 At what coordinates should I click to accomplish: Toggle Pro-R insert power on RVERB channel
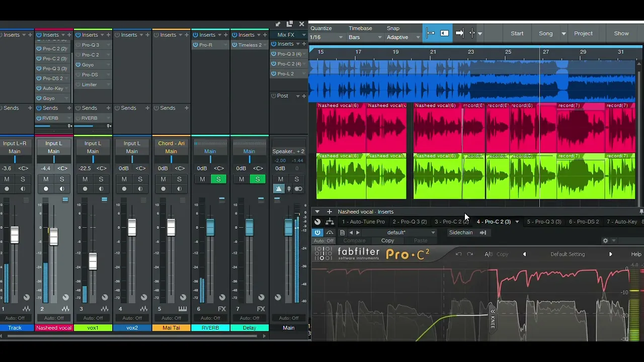(195, 45)
